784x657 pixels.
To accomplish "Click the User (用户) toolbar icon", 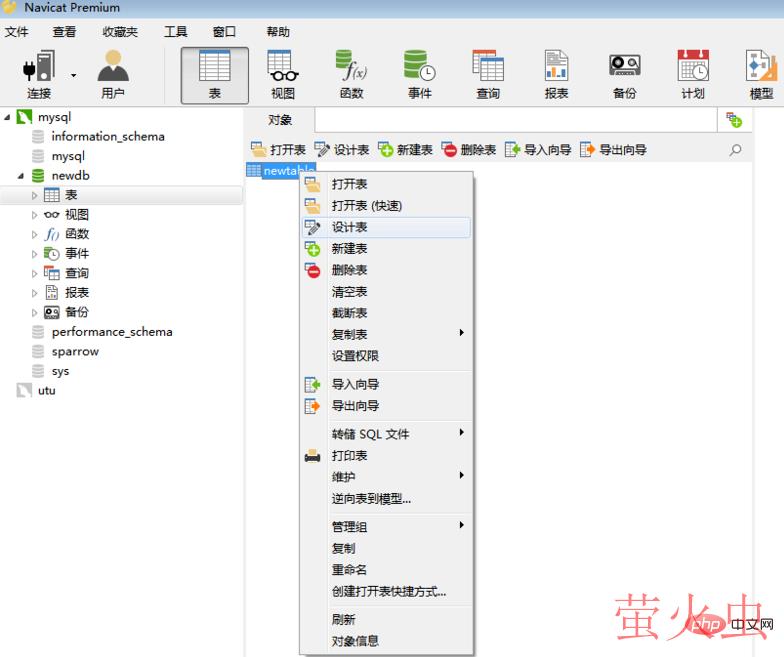I will pyautogui.click(x=113, y=75).
